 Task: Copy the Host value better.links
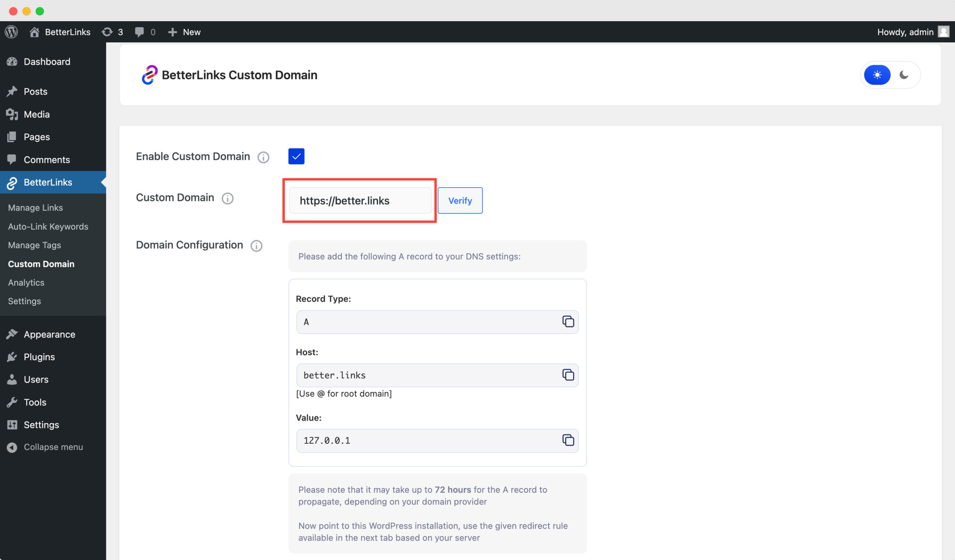(x=568, y=375)
